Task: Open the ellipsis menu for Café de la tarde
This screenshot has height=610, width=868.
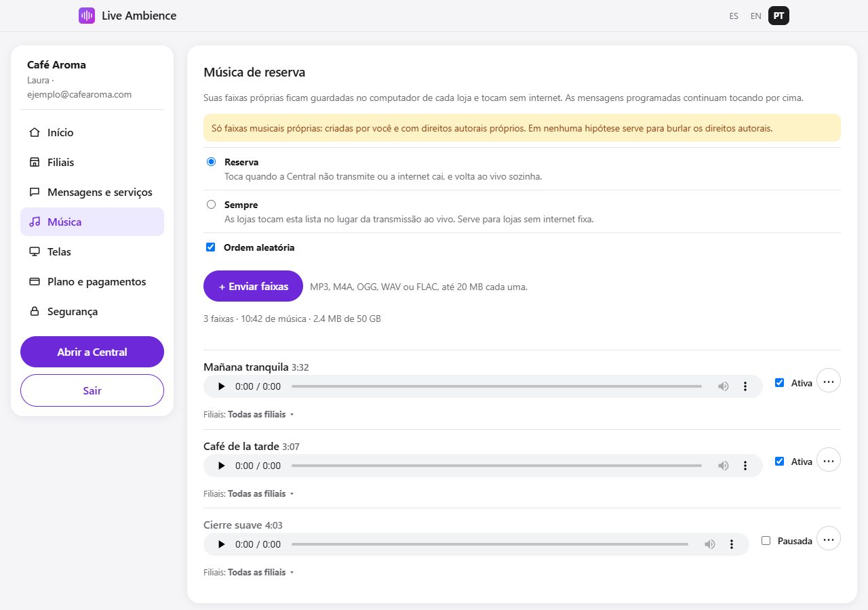Action: tap(829, 460)
